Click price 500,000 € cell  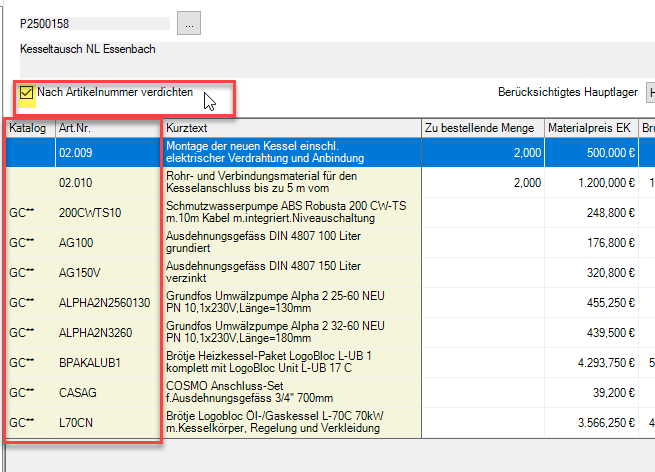click(591, 152)
